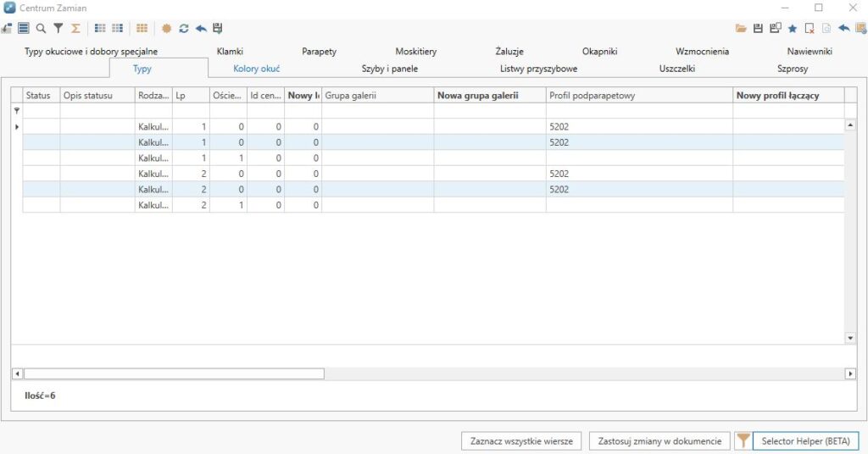Click the horizontal scrollbar left arrow
The image size is (868, 454).
17,374
